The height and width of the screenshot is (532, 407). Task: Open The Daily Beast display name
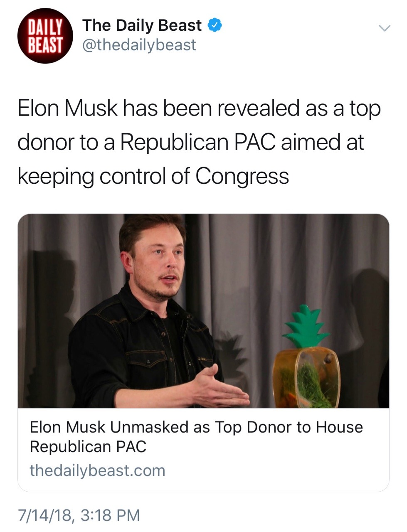pyautogui.click(x=142, y=25)
